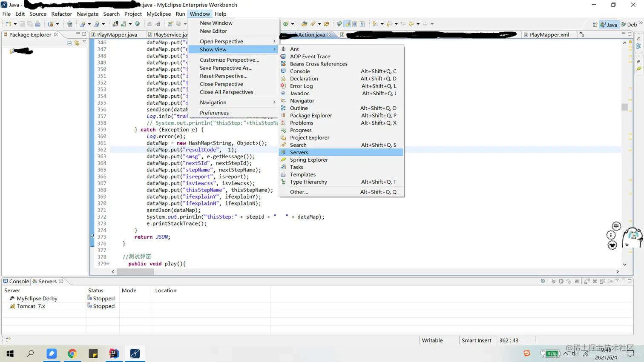Click the horizontal scrollbar thumb of editor

coord(135,271)
